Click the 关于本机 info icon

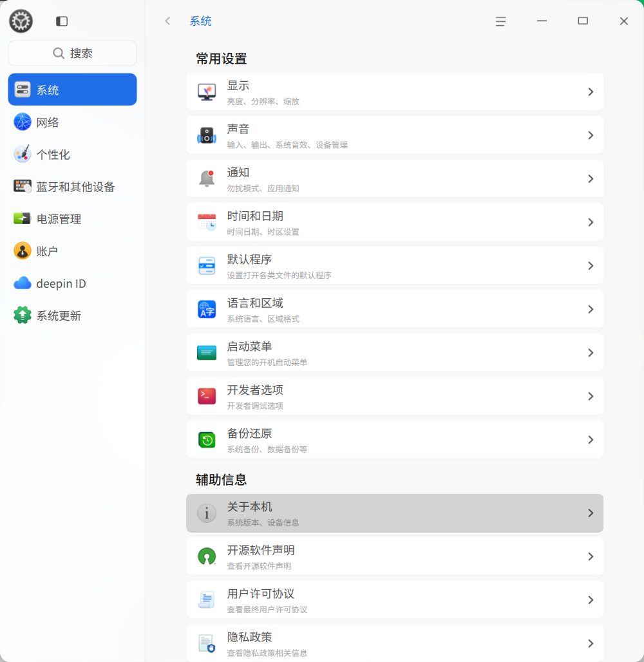pyautogui.click(x=207, y=513)
